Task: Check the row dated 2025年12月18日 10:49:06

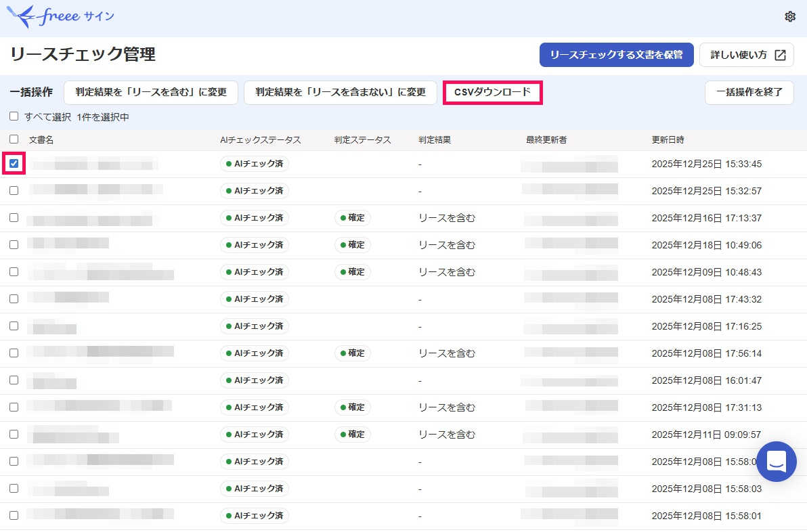Action: pos(14,245)
